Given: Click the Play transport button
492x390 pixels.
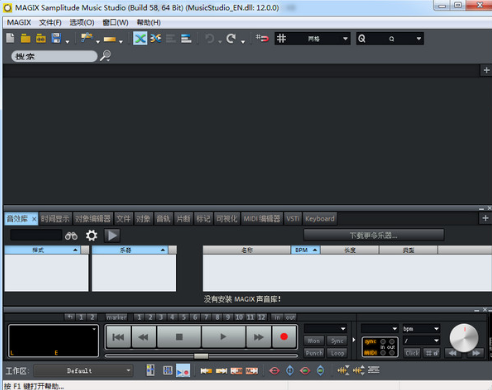Looking at the screenshot, I should 223,337.
